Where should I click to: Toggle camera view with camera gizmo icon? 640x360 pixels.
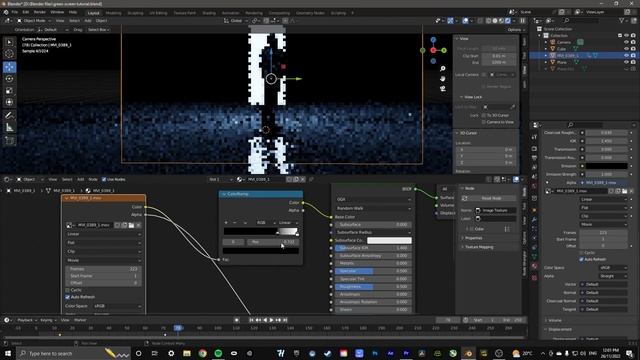(443, 88)
